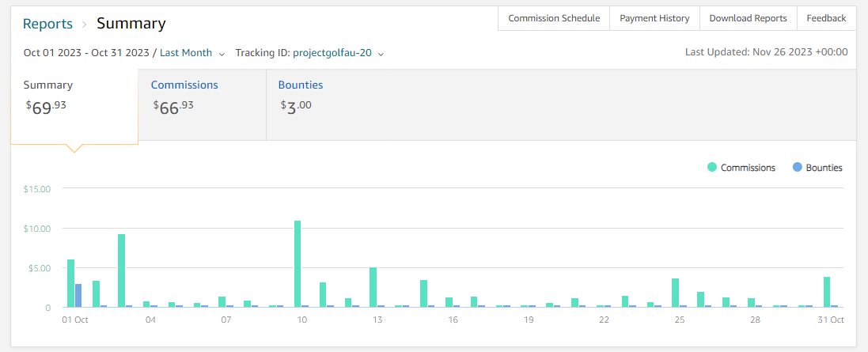Viewport: 868px width, 352px height.
Task: Open the Tracking ID chevron dropdown
Action: pos(381,54)
